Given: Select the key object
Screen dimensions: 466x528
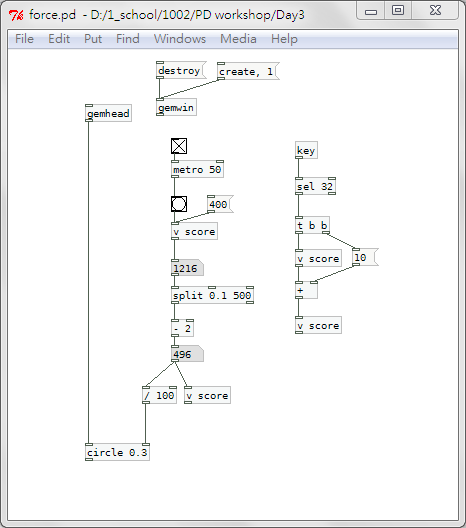Looking at the screenshot, I should pos(306,150).
